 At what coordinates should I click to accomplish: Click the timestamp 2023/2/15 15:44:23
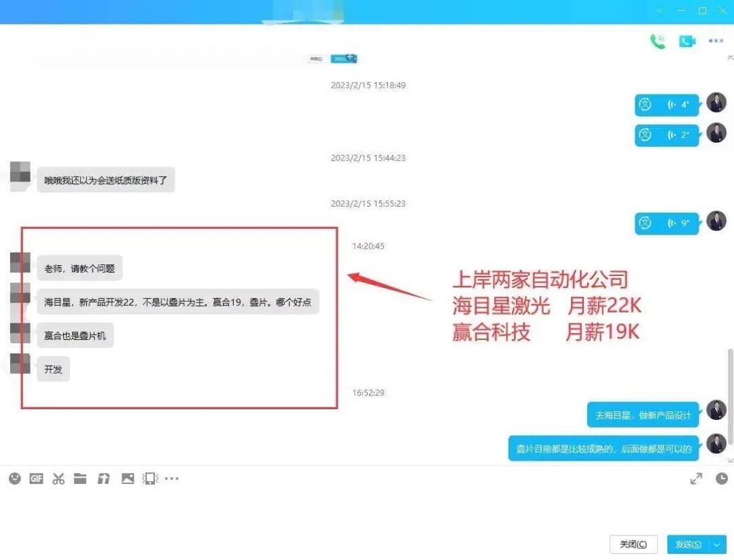(368, 158)
